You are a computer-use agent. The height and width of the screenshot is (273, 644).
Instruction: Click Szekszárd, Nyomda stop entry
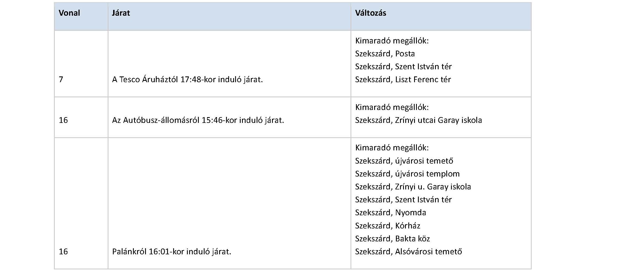[x=391, y=213]
